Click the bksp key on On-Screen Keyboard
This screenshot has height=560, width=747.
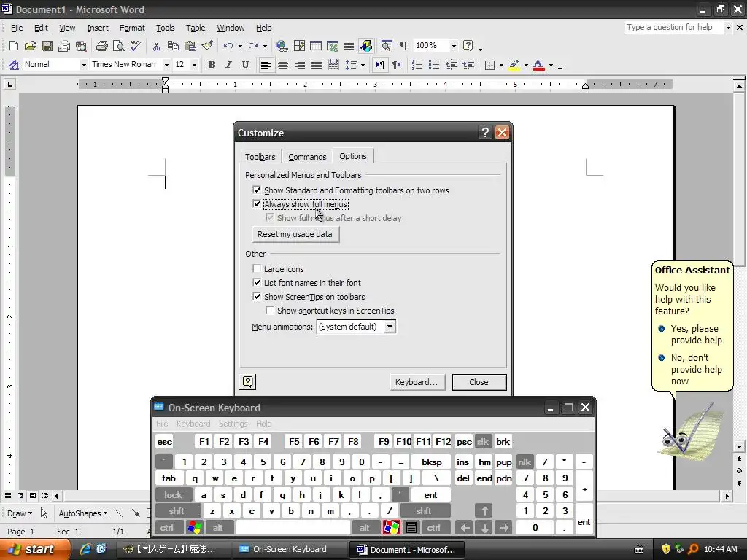[x=431, y=462]
